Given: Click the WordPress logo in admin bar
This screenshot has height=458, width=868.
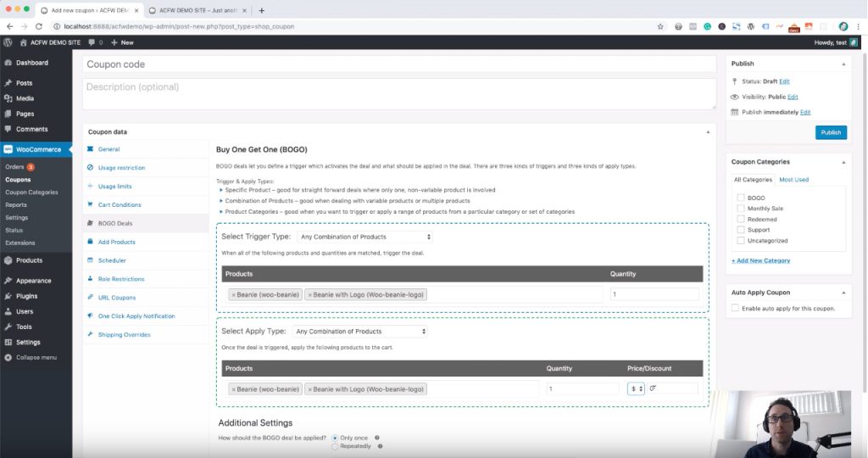Looking at the screenshot, I should click(x=8, y=42).
